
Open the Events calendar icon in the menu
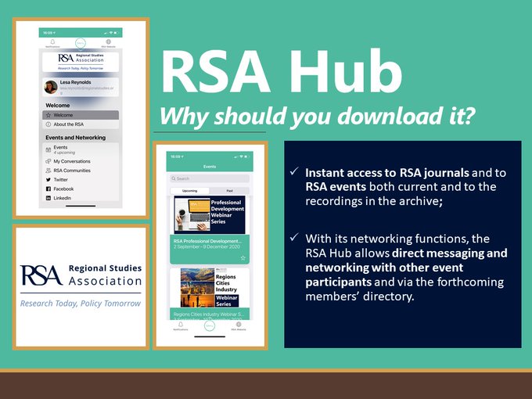(x=49, y=149)
